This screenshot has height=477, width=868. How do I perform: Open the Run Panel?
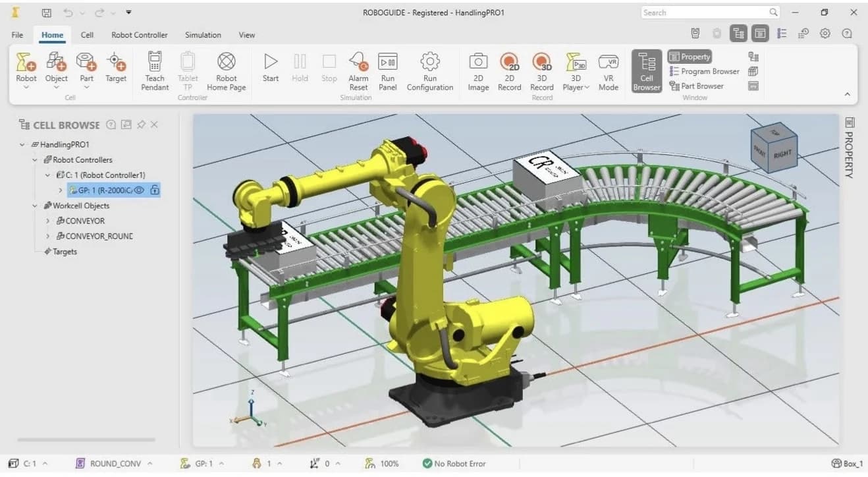(x=388, y=71)
